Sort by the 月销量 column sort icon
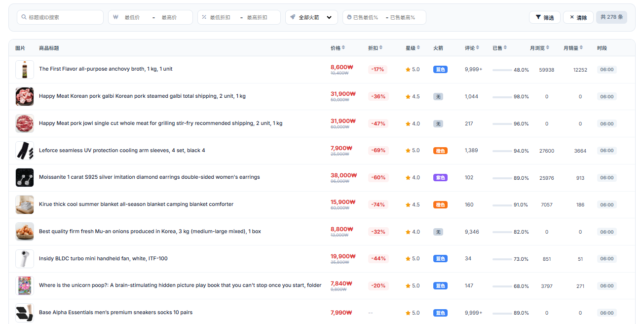 click(x=581, y=48)
